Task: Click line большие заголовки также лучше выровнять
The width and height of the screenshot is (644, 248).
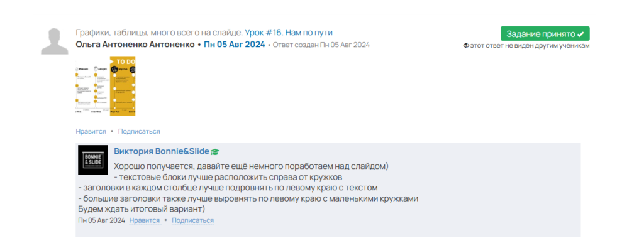Action: (248, 198)
